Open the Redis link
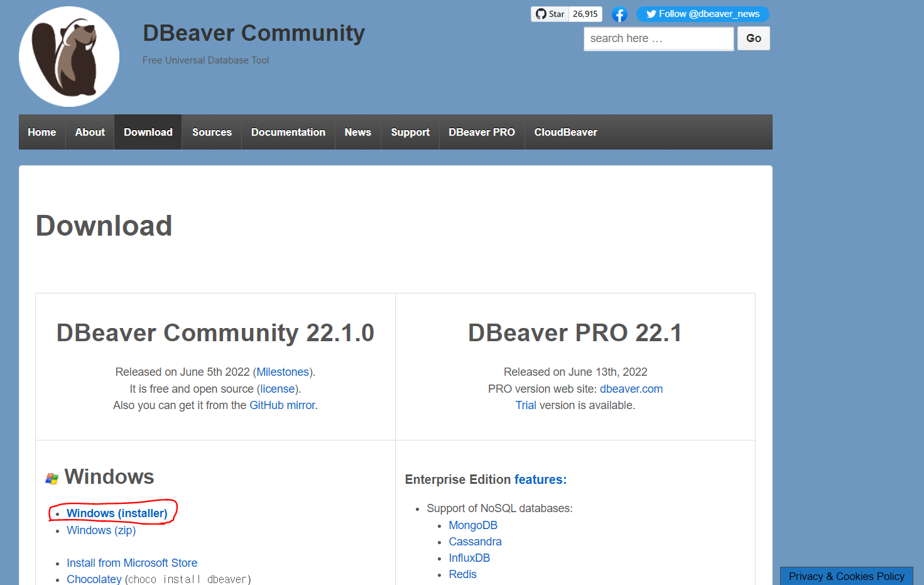 (x=462, y=574)
